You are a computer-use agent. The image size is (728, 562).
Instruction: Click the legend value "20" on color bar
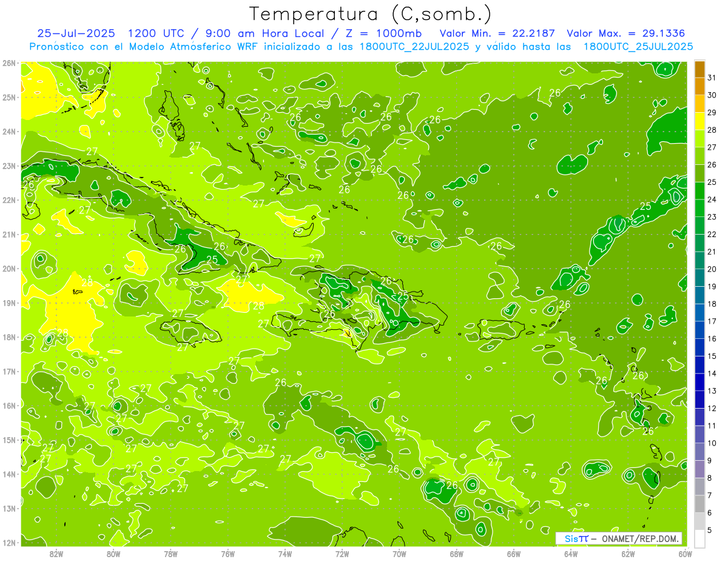(x=712, y=269)
